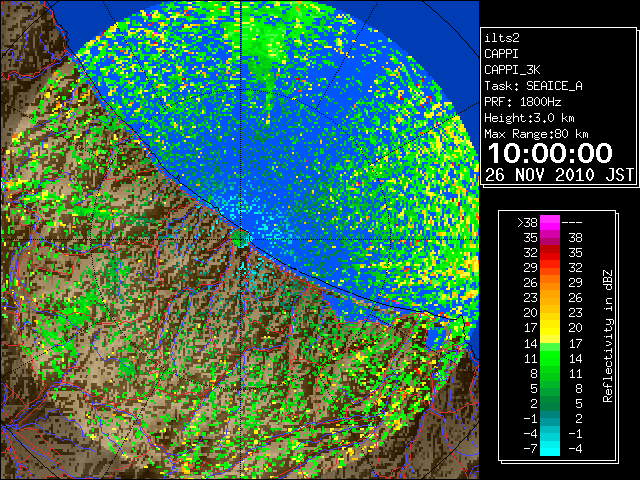The height and width of the screenshot is (480, 640).
Task: Click the '10:00:00' time stamp
Action: click(550, 153)
